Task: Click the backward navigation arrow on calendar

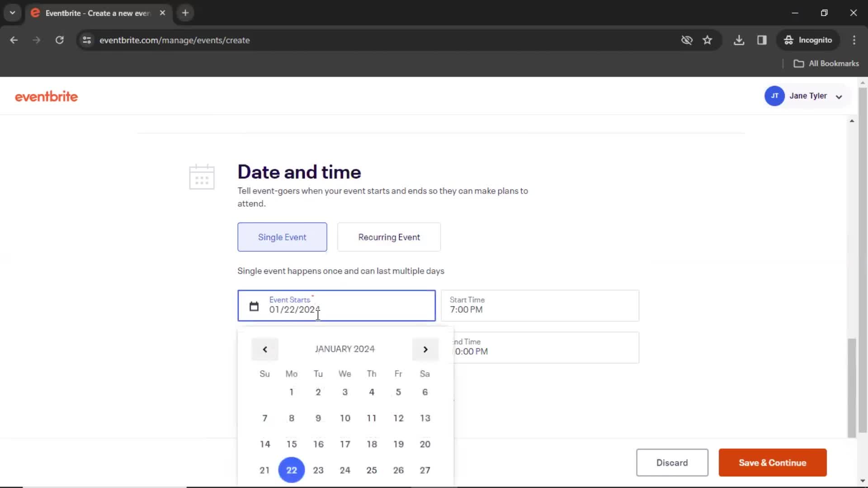Action: point(264,349)
